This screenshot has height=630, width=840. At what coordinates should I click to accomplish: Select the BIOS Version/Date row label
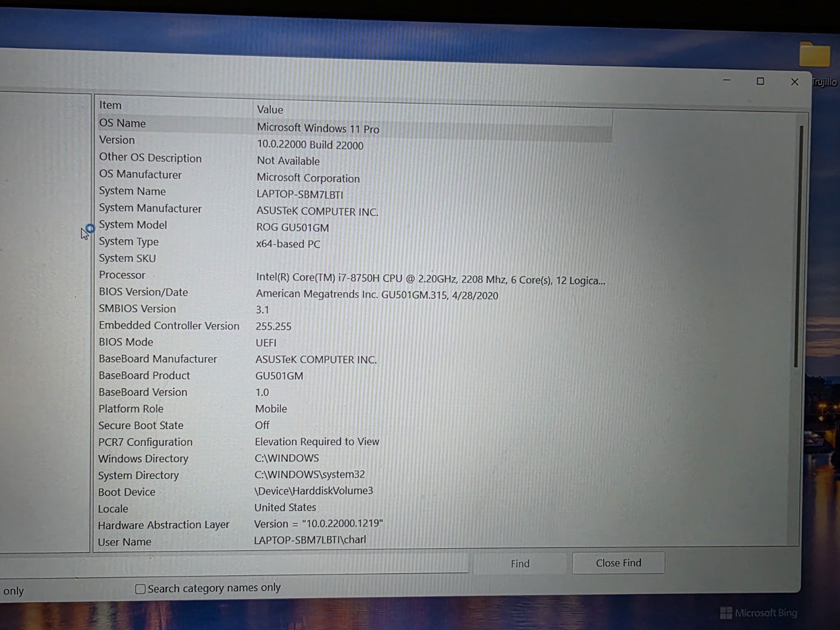pos(143,292)
